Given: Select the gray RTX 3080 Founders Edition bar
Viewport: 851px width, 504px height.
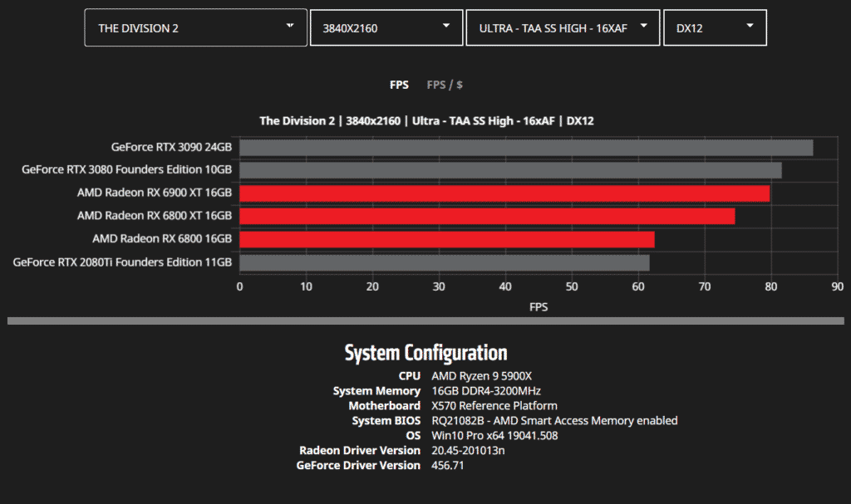Looking at the screenshot, I should click(509, 170).
